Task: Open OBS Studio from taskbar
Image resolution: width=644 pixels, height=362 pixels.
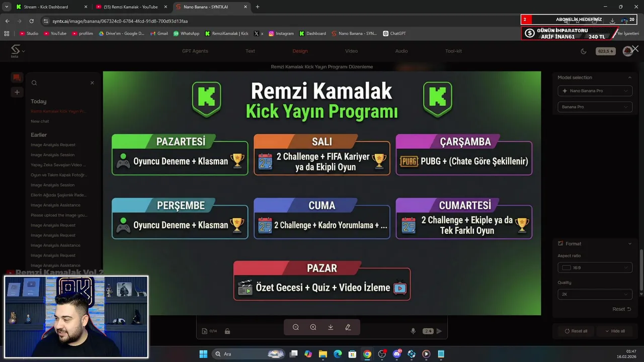Action: pyautogui.click(x=382, y=354)
